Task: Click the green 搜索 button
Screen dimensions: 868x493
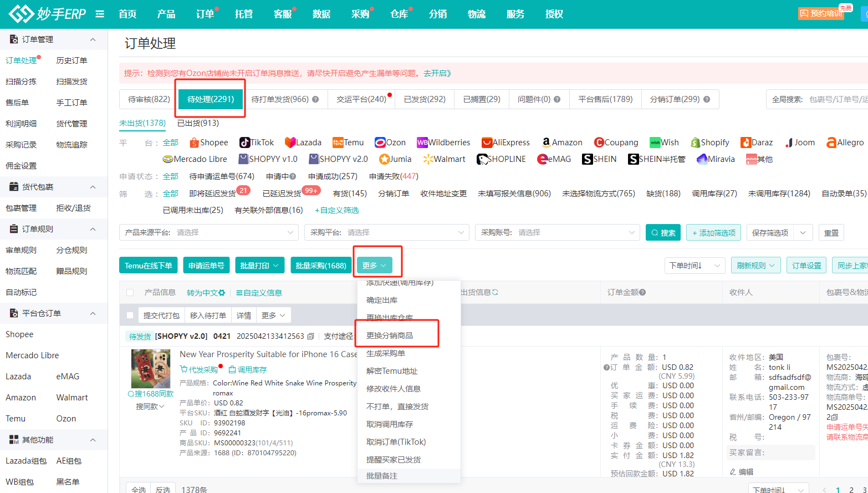Action: (x=663, y=232)
